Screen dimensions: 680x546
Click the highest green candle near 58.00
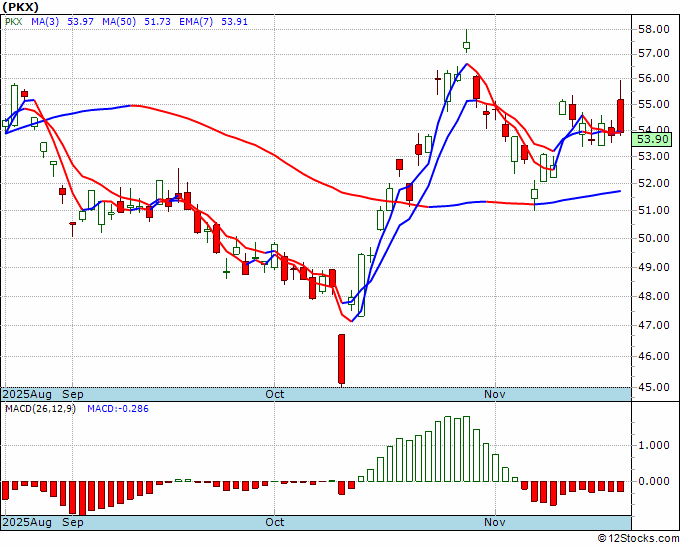[x=467, y=45]
